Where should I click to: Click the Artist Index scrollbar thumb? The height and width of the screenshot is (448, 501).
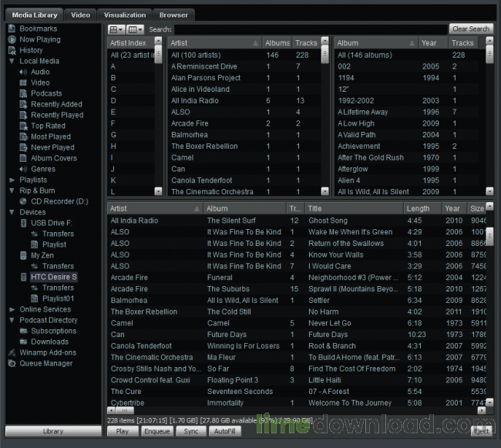click(x=158, y=54)
